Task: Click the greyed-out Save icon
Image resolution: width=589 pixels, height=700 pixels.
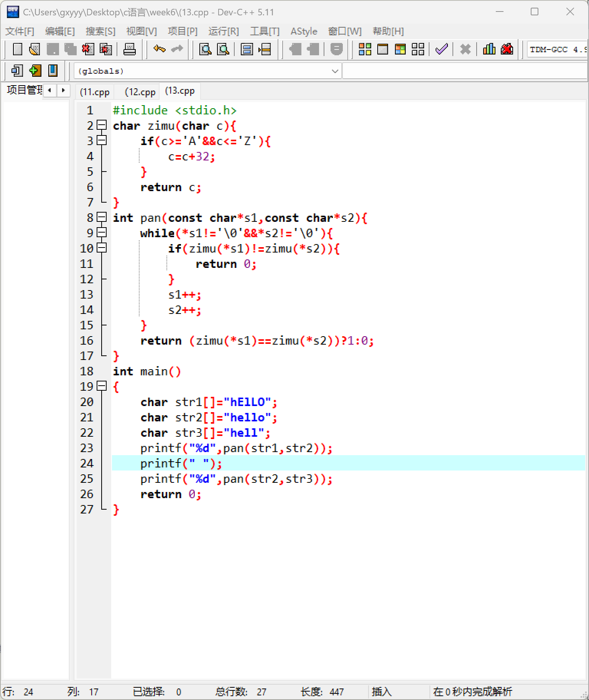Action: click(x=53, y=49)
